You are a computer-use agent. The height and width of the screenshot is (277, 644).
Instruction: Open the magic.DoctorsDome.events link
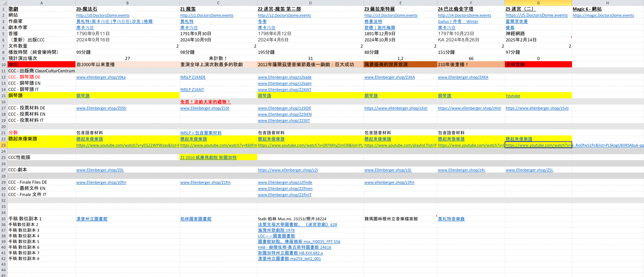coord(603,15)
